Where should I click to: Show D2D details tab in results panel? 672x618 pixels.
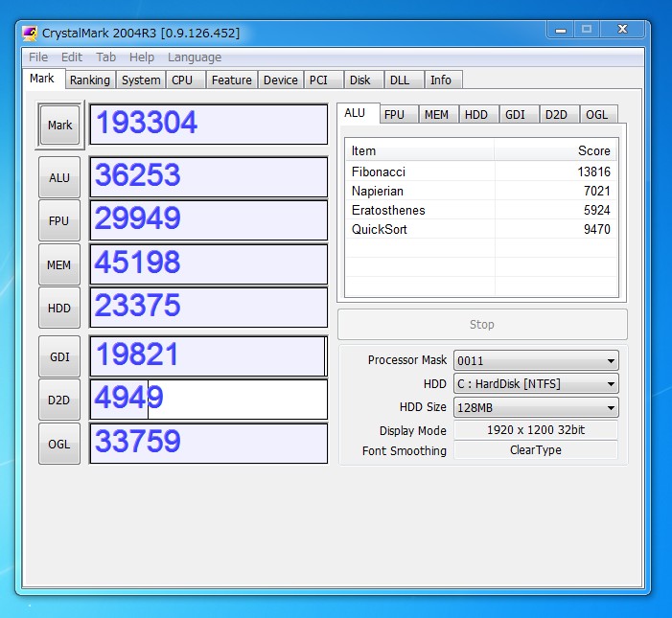559,115
